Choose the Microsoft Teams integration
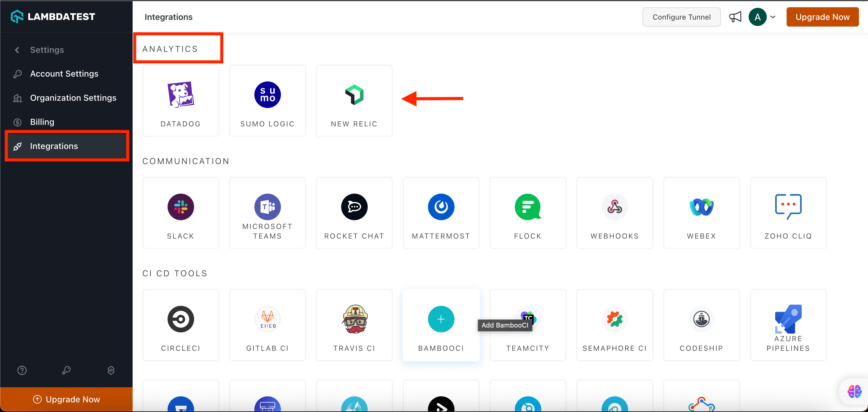The height and width of the screenshot is (412, 868). tap(267, 213)
